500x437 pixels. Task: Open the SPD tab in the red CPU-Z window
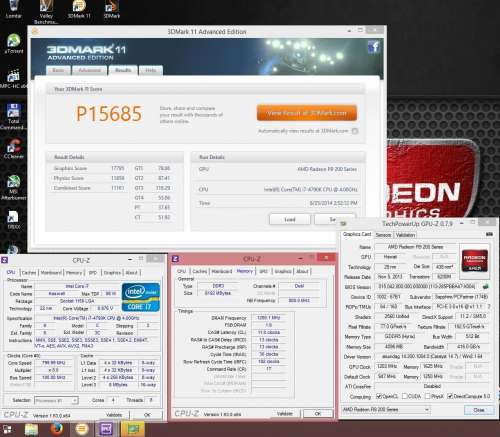click(x=263, y=271)
